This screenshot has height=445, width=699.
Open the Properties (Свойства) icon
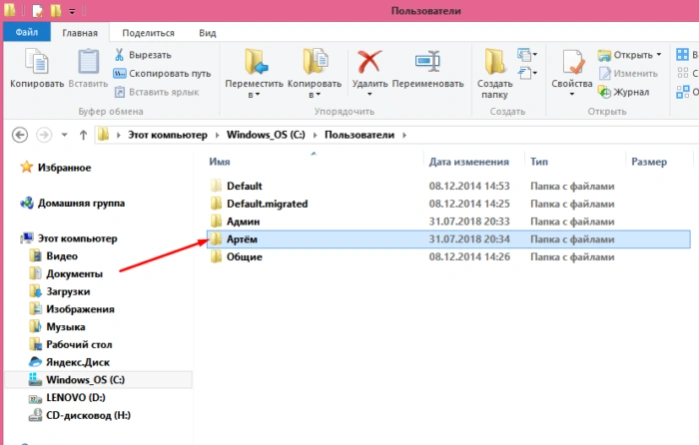pyautogui.click(x=572, y=62)
